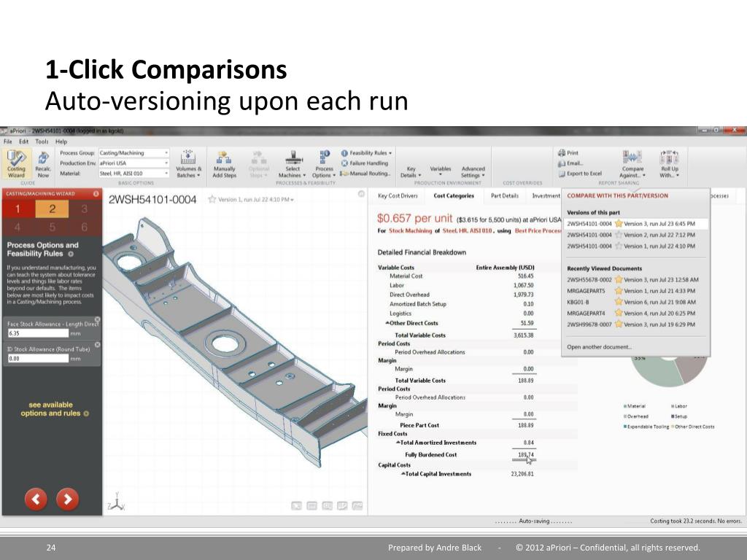Click Open another document link
Image resolution: width=747 pixels, height=560 pixels.
pyautogui.click(x=600, y=346)
